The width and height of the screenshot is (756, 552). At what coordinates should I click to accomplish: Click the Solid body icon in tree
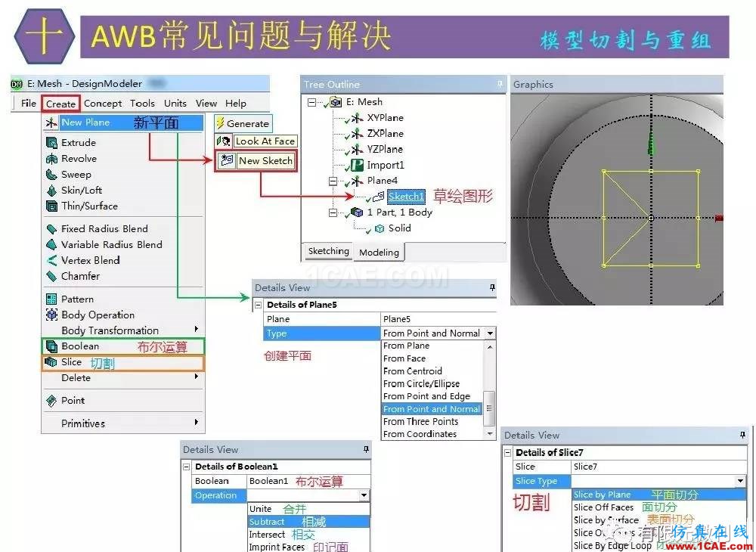tap(380, 228)
